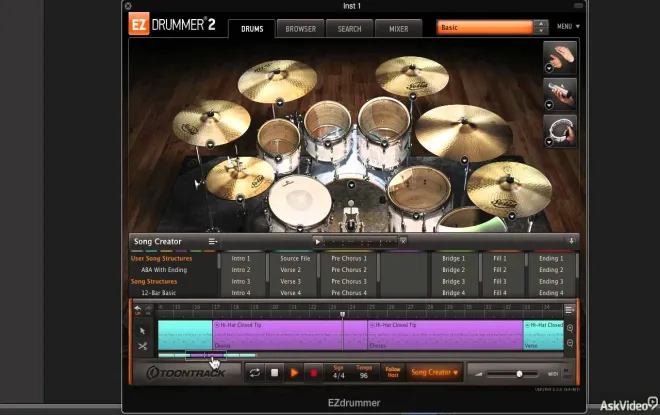Toggle loop playback

click(255, 372)
